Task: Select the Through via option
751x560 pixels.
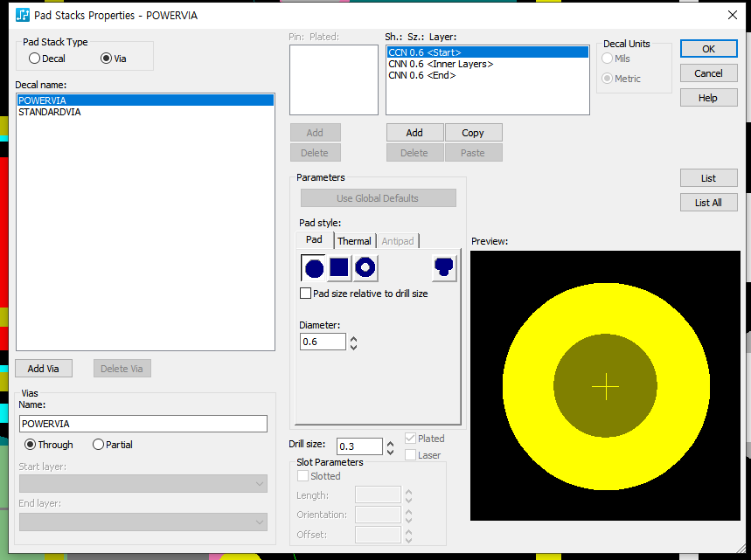Action: (x=30, y=445)
